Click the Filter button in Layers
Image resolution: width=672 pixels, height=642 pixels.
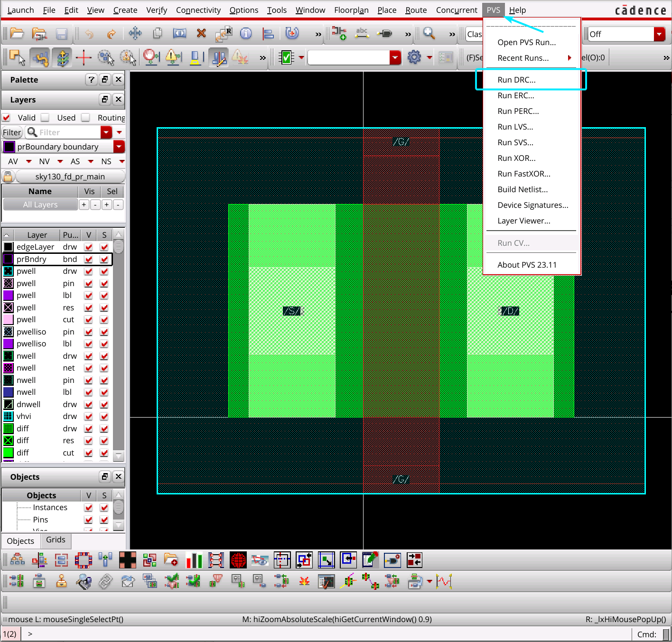(x=12, y=132)
